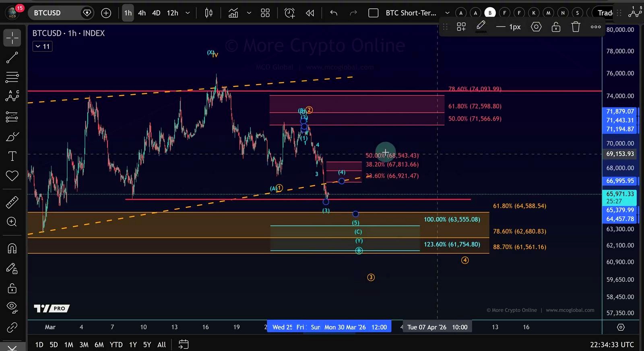Delete the selected drawing with trash icon

click(576, 27)
